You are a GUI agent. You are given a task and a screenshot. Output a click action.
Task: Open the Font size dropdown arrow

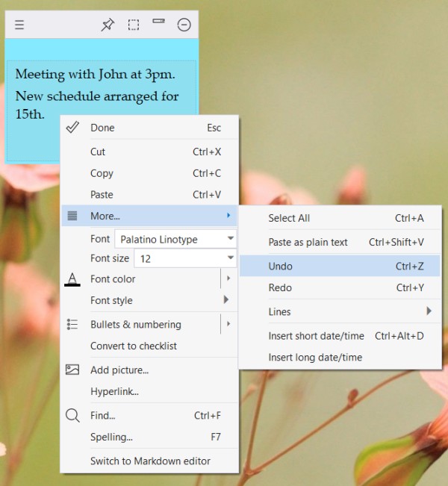point(231,258)
